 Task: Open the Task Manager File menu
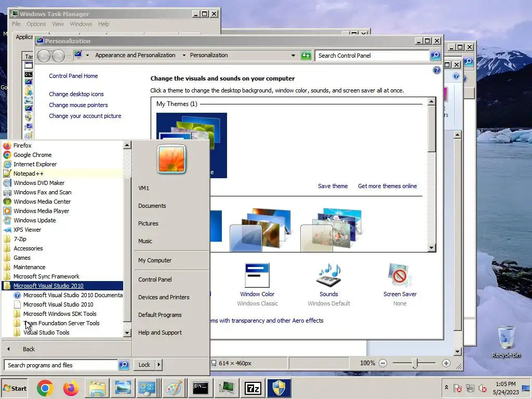click(16, 24)
